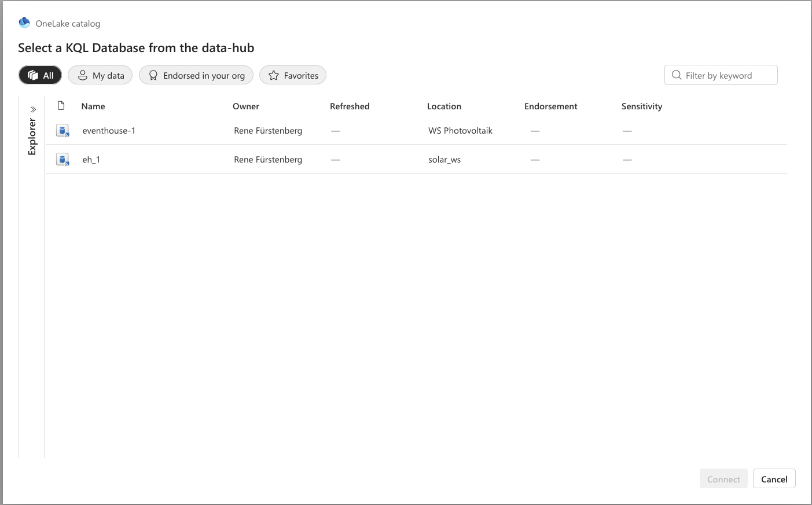Expand the Explorer pane with double chevron
Screen dimensions: 812x505
33,109
